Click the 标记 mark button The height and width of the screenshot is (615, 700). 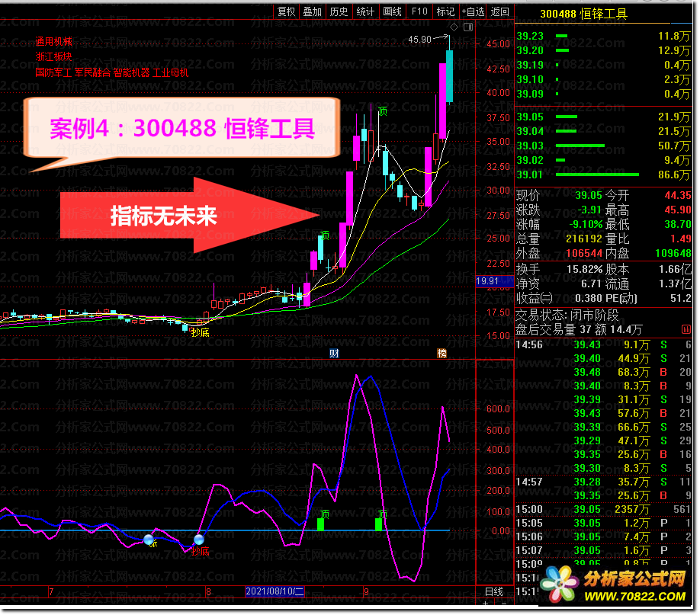pyautogui.click(x=445, y=11)
